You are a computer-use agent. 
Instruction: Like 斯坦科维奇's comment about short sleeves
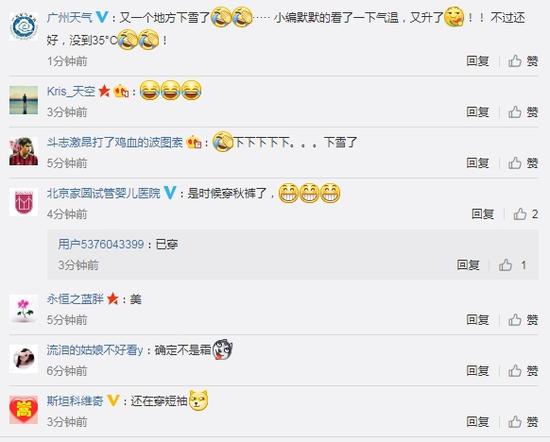click(523, 422)
